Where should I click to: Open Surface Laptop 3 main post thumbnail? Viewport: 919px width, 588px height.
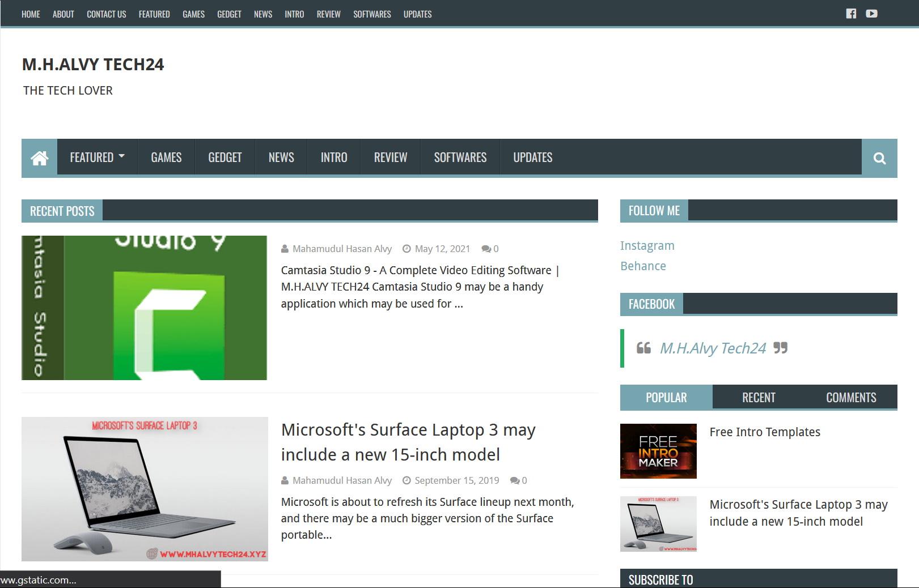[145, 489]
